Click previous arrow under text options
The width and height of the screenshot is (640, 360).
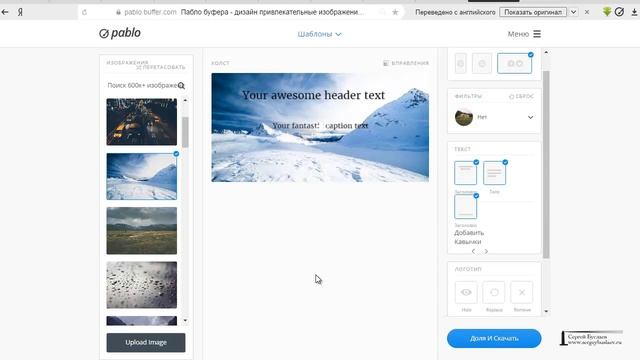pos(473,251)
